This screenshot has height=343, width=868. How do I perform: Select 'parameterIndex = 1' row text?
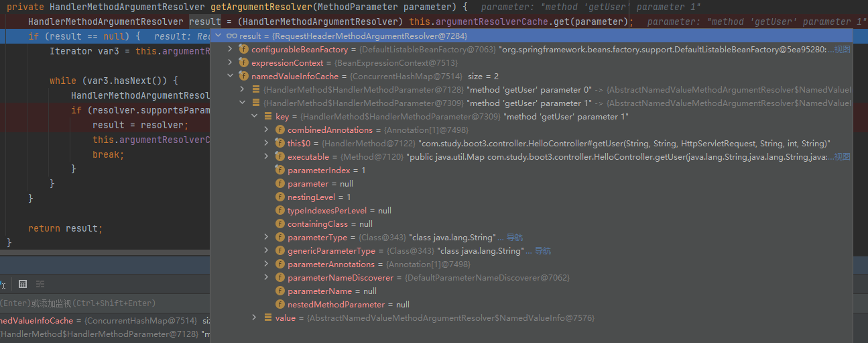pos(326,170)
